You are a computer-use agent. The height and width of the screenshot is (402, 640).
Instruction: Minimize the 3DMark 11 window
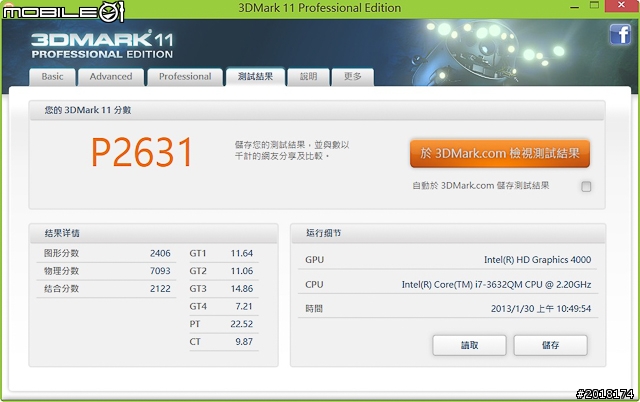click(x=574, y=7)
